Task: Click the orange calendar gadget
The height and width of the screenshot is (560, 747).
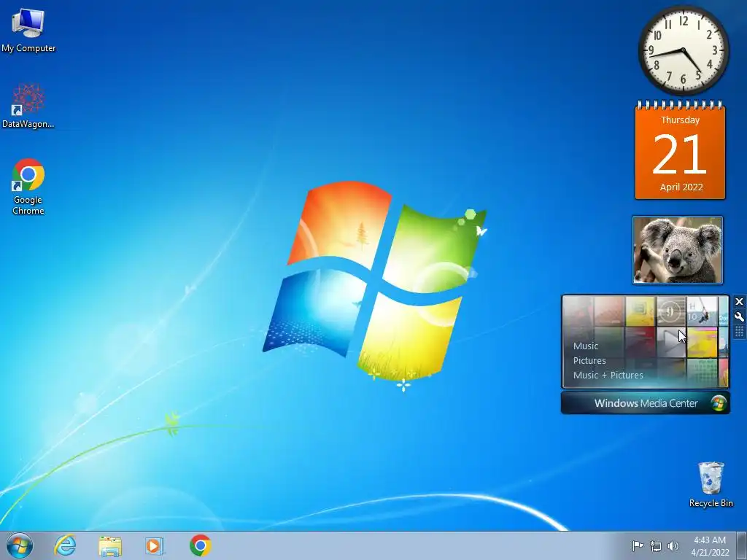Action: click(681, 151)
